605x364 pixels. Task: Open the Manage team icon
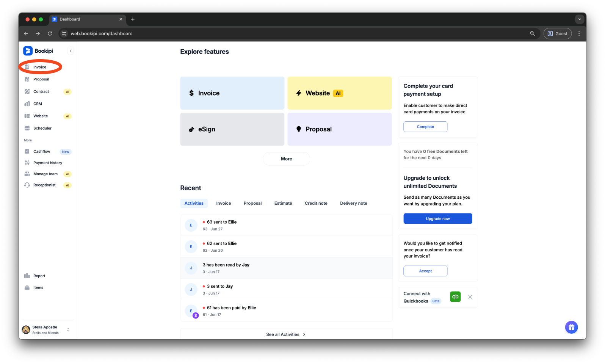point(27,174)
